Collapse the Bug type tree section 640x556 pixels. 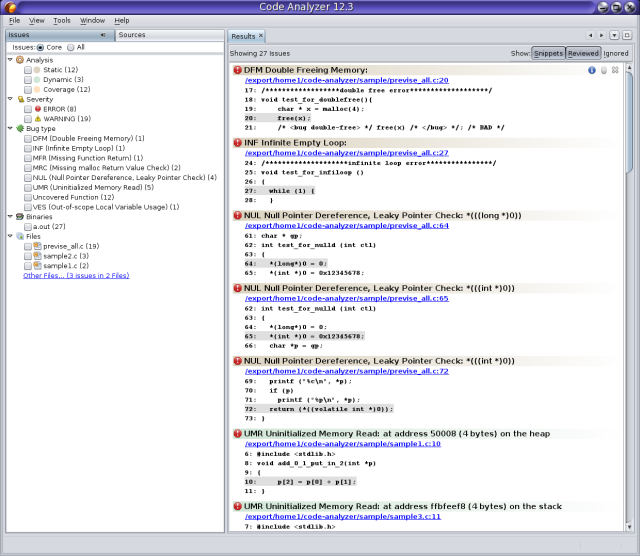coord(10,128)
